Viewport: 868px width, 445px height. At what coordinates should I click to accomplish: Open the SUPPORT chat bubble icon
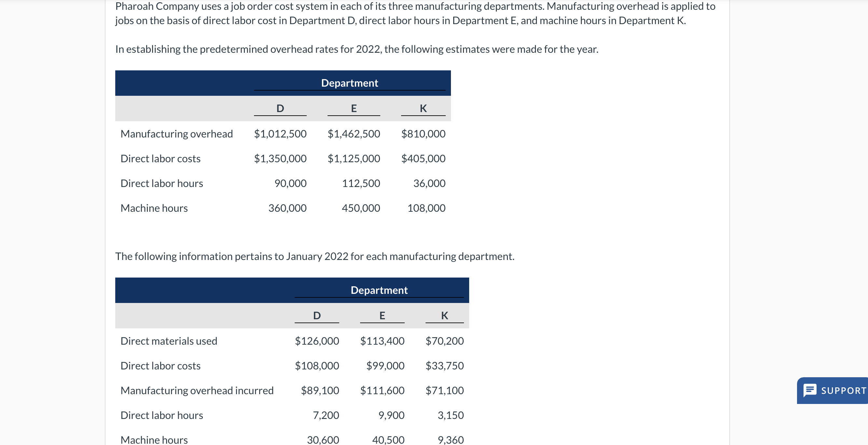click(x=810, y=390)
